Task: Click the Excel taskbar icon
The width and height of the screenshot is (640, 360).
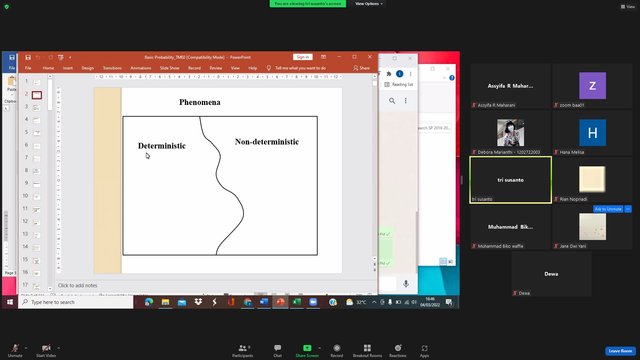Action: click(x=297, y=302)
